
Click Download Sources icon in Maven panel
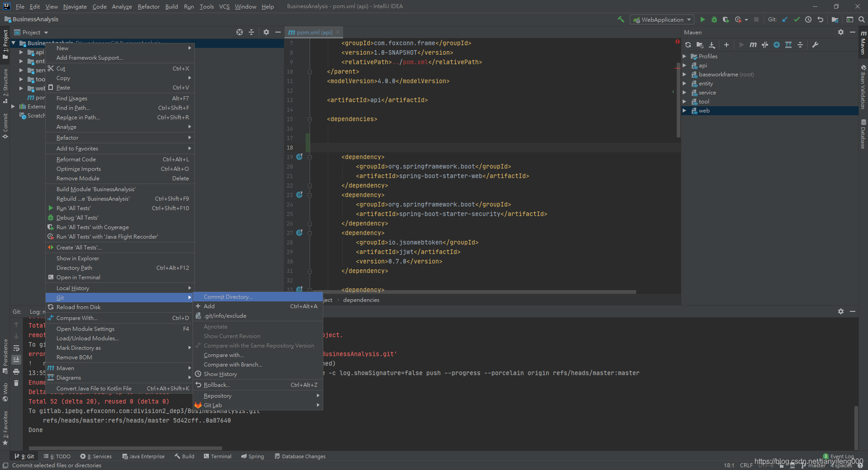712,45
